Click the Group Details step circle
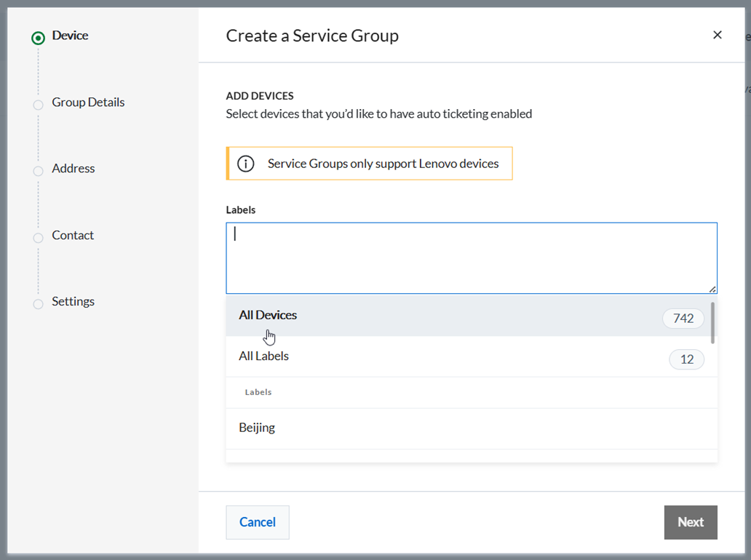Screen dimensions: 751x560 click(x=39, y=105)
